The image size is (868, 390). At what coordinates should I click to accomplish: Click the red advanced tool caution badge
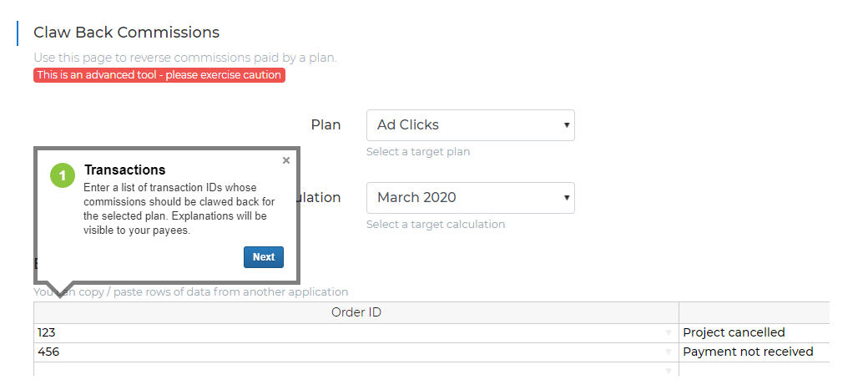pyautogui.click(x=159, y=75)
